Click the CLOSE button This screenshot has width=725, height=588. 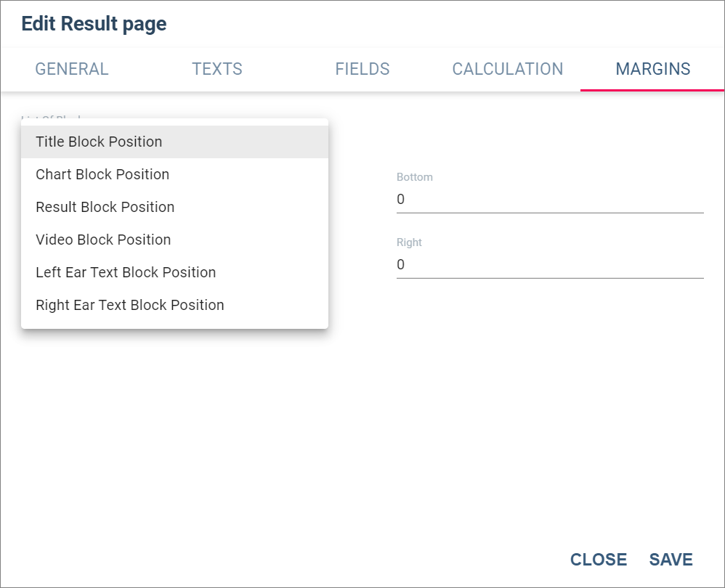[599, 560]
